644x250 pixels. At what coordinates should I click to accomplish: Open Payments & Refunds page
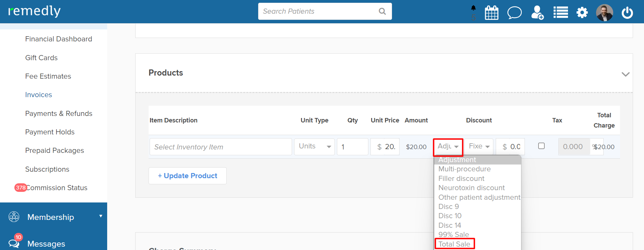point(59,114)
